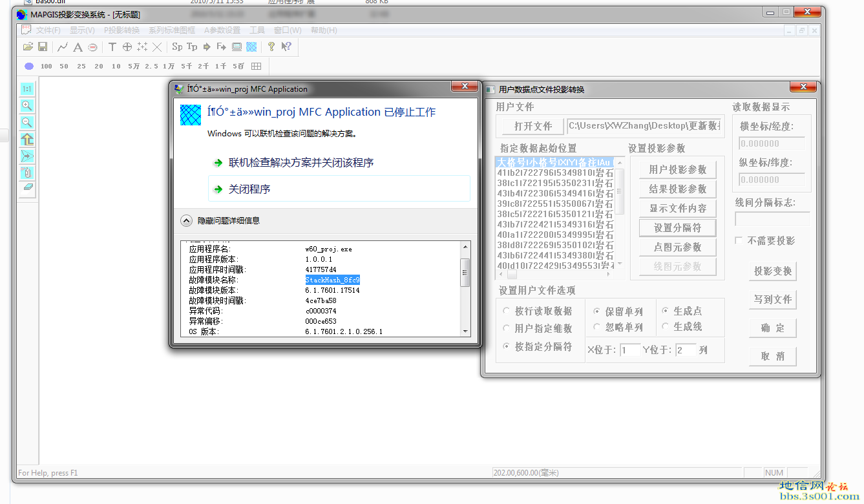Click the plain right arrow toolbar icon
864x504 pixels.
coord(207,47)
